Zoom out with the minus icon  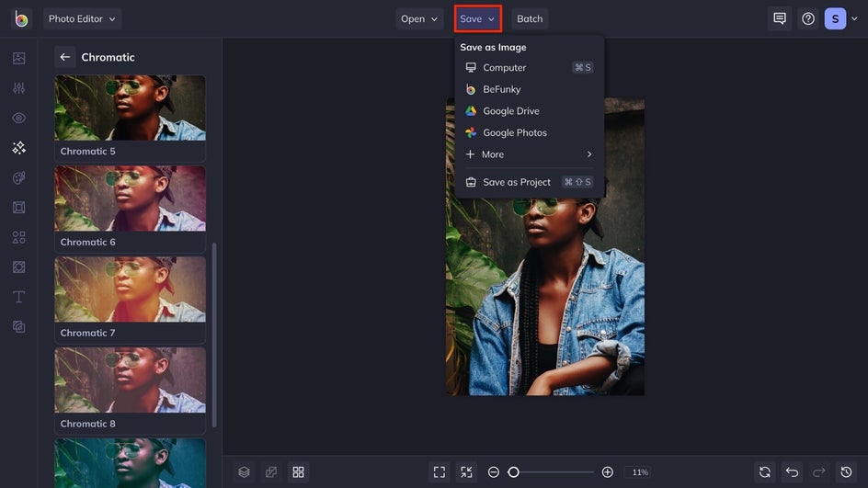point(494,472)
